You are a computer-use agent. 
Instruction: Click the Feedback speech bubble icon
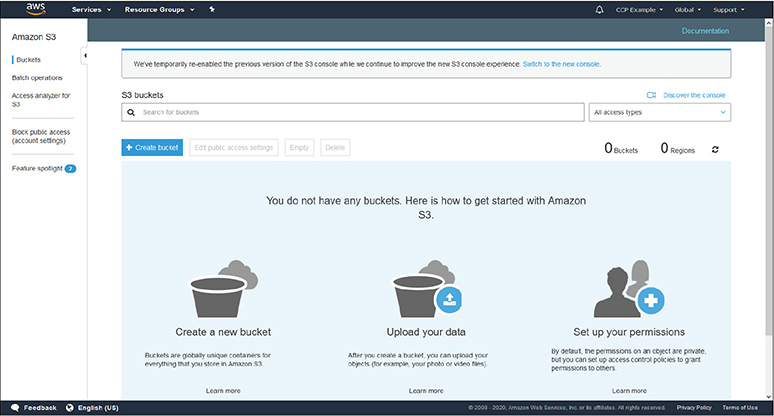tap(15, 408)
